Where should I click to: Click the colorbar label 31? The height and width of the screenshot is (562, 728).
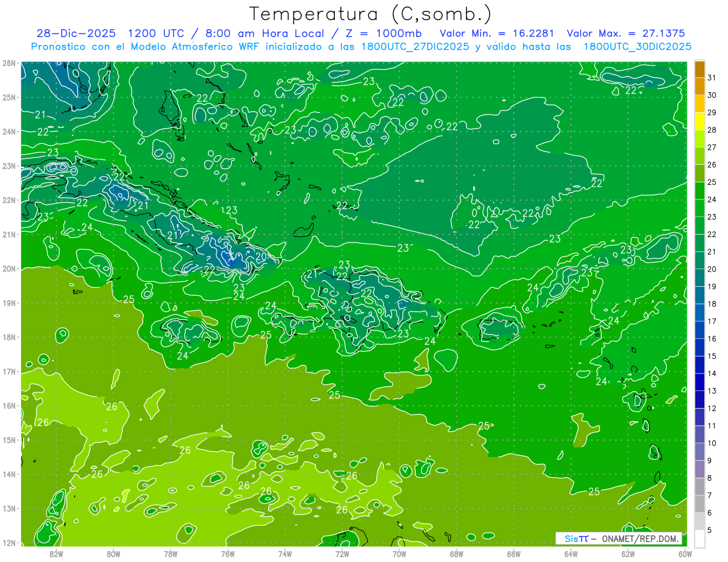coord(712,78)
